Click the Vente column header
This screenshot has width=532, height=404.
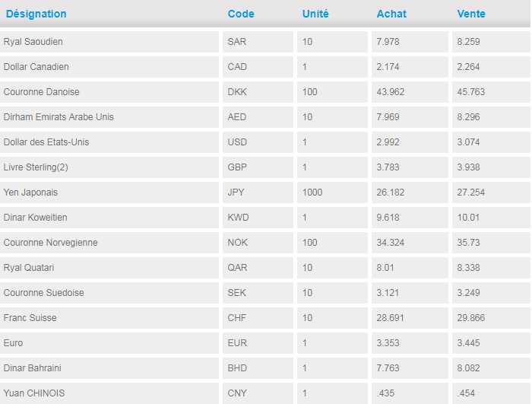coord(471,14)
